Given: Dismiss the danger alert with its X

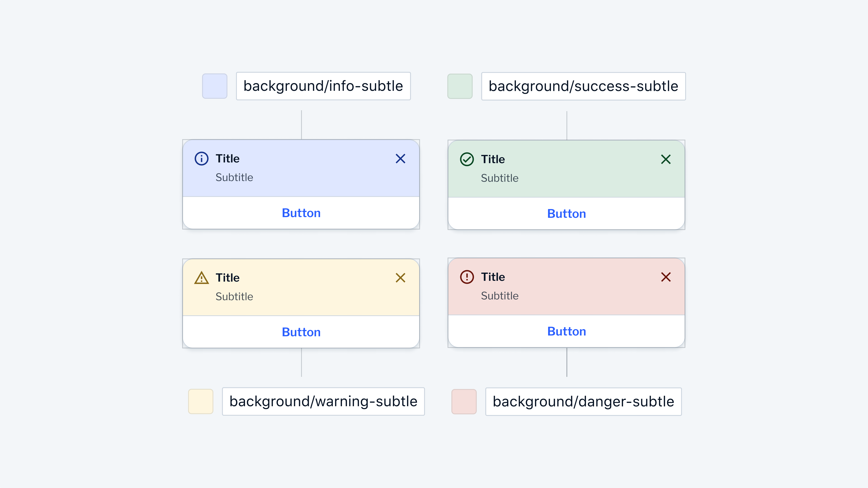Looking at the screenshot, I should pyautogui.click(x=666, y=277).
